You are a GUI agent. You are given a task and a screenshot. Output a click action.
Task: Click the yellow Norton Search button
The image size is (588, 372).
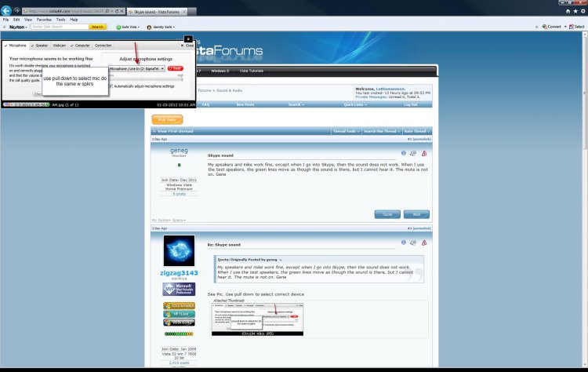pyautogui.click(x=97, y=27)
